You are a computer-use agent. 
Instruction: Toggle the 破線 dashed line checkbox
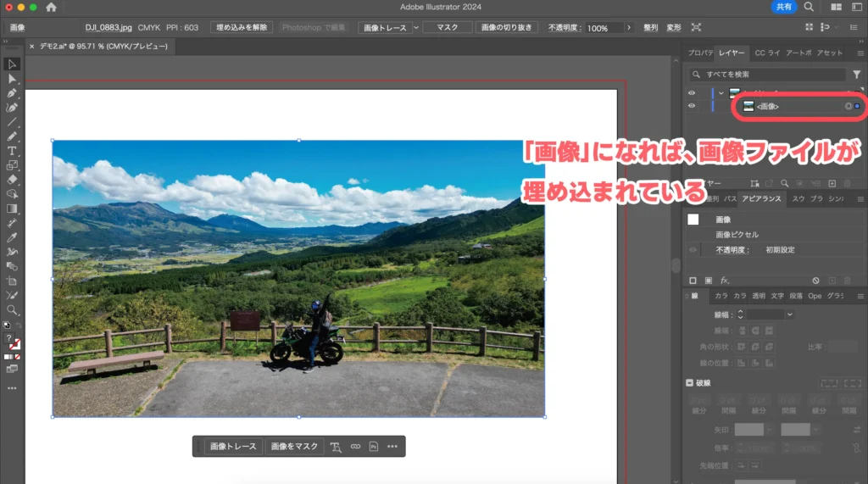[x=690, y=382]
